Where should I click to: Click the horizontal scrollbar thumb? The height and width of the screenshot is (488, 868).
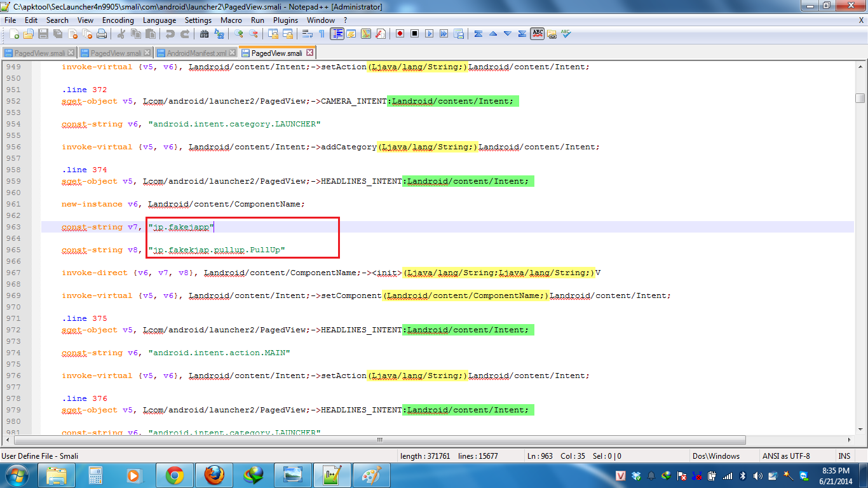[381, 440]
